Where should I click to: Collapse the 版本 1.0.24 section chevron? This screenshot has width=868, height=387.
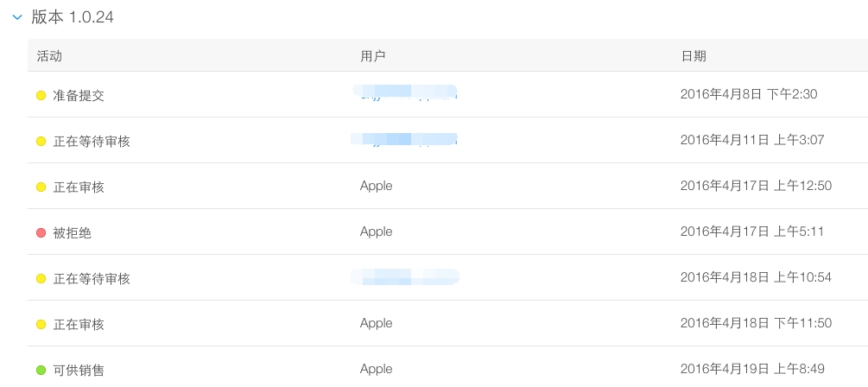[x=17, y=17]
